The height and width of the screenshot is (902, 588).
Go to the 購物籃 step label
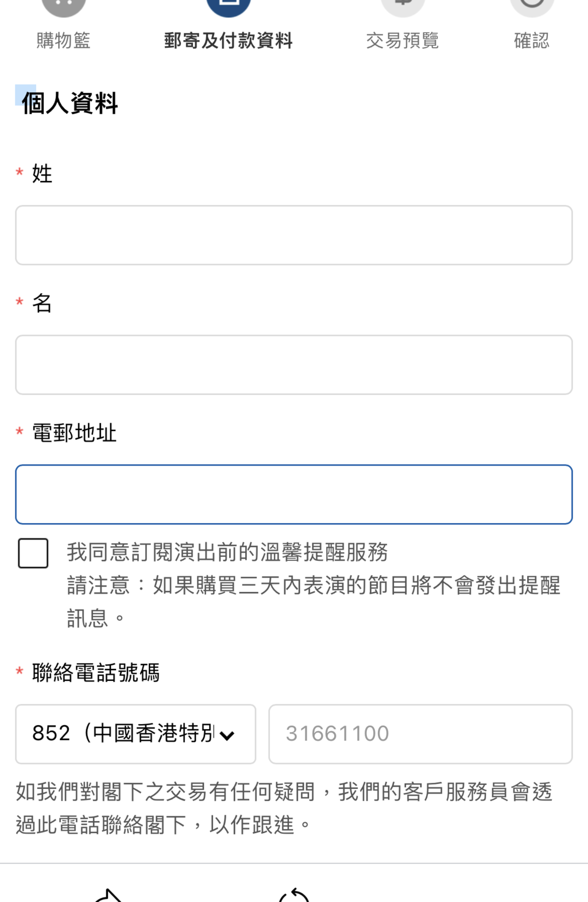[64, 41]
